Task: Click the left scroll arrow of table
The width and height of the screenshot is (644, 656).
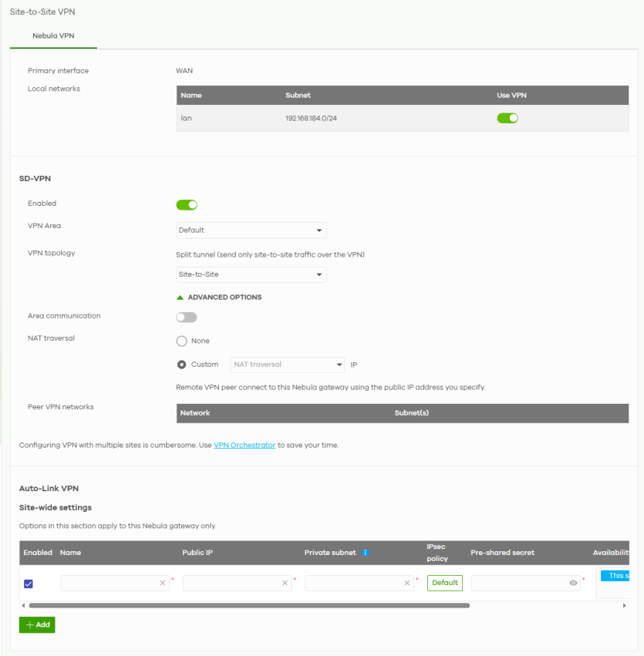Action: (x=23, y=606)
